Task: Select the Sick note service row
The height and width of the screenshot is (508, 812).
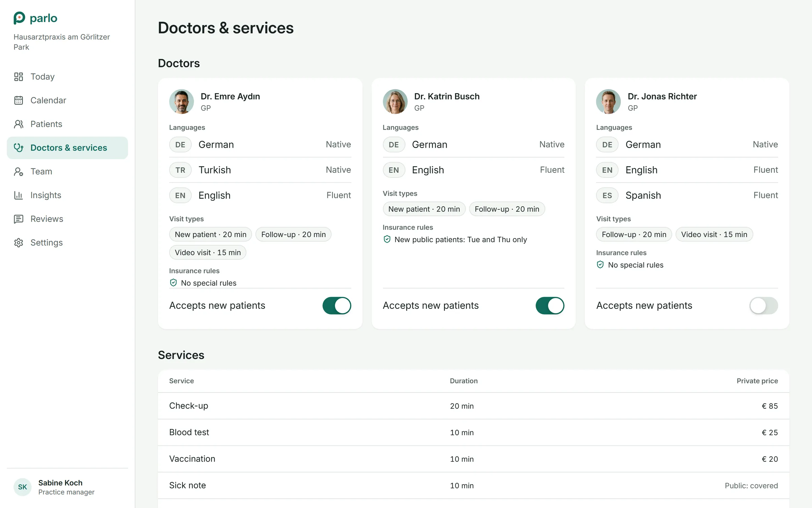Action: [473, 485]
